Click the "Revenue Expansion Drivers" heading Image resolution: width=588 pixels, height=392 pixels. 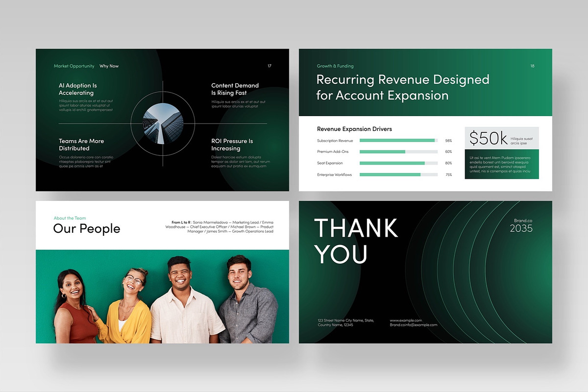point(354,129)
